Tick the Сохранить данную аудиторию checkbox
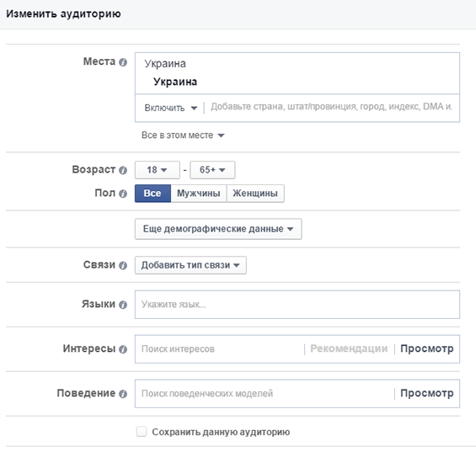Viewport: 476px width, 473px height. pos(142,431)
